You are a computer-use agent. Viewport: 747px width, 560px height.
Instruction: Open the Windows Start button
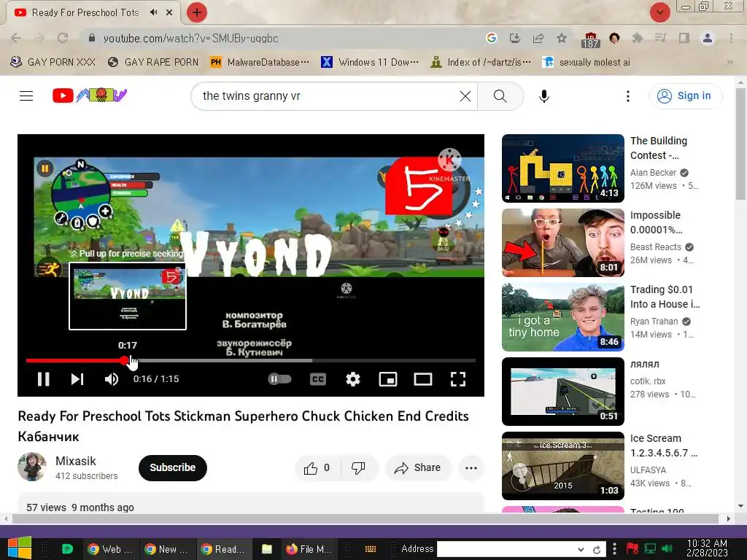point(19,548)
